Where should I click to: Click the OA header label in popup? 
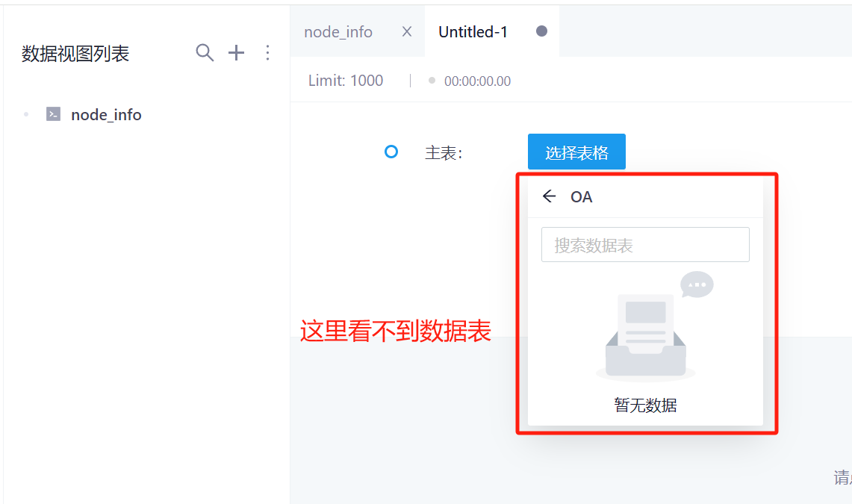(x=582, y=196)
